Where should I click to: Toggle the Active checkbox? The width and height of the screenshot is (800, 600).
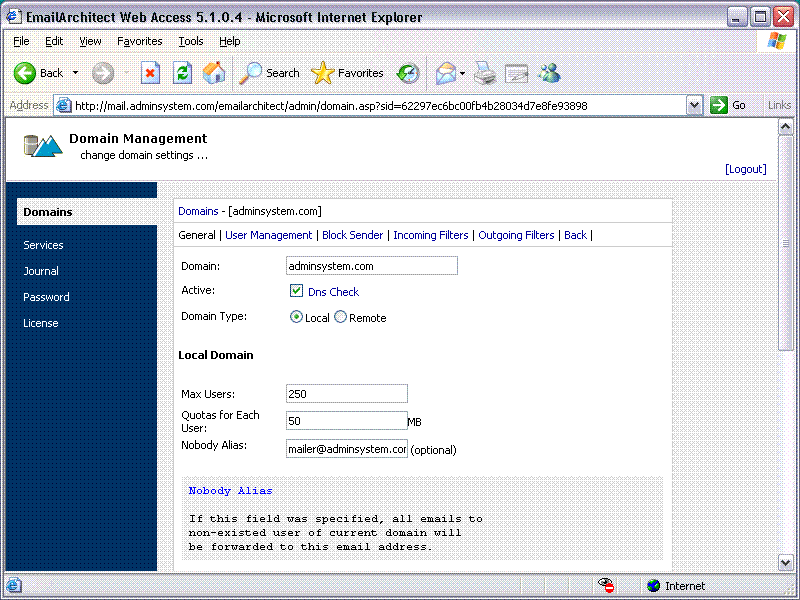point(296,291)
